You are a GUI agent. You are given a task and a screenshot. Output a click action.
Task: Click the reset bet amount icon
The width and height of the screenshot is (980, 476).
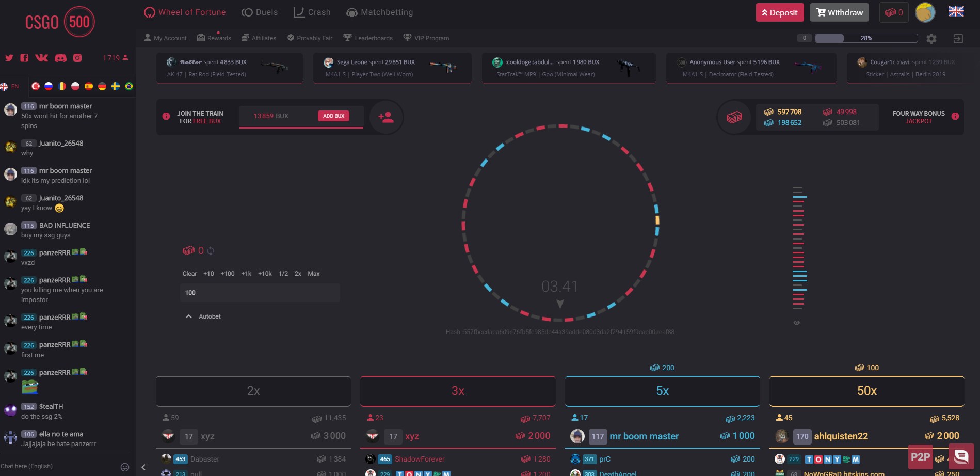pyautogui.click(x=211, y=251)
